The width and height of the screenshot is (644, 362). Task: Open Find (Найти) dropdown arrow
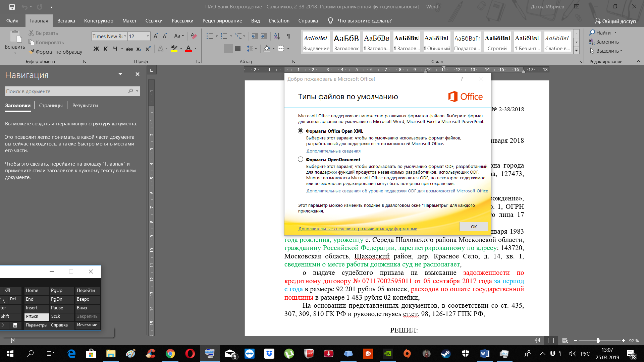615,33
